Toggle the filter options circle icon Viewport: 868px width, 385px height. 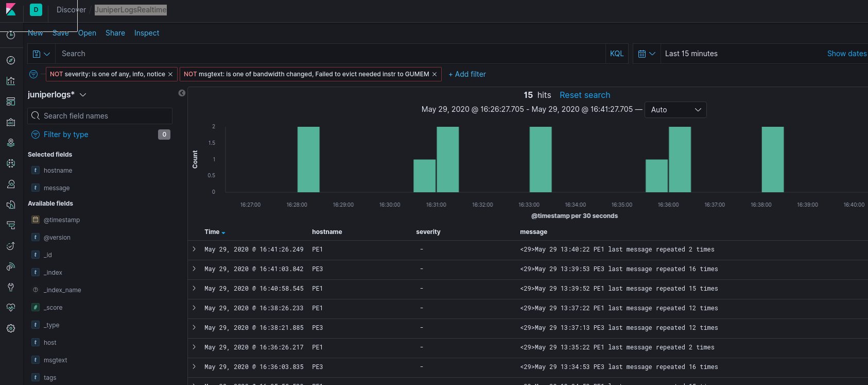coord(33,74)
